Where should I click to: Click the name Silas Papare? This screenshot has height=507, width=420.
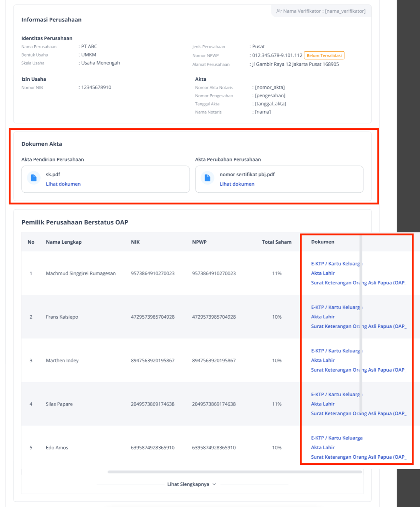coord(59,404)
